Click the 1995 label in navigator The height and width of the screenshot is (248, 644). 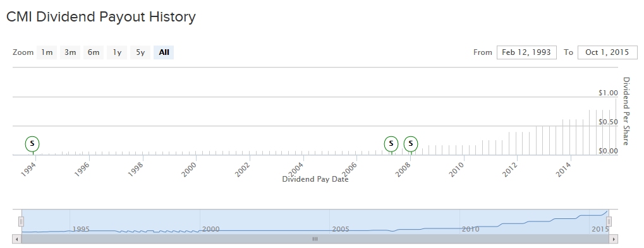point(81,229)
